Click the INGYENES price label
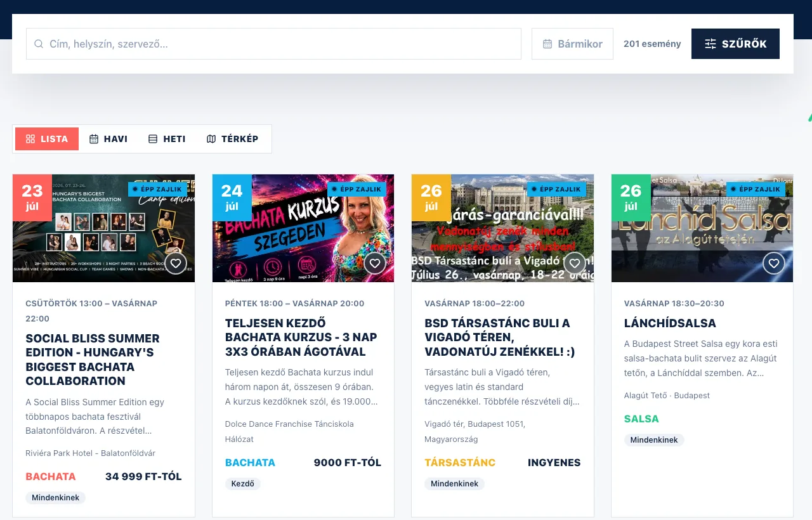The height and width of the screenshot is (520, 812). (x=554, y=463)
